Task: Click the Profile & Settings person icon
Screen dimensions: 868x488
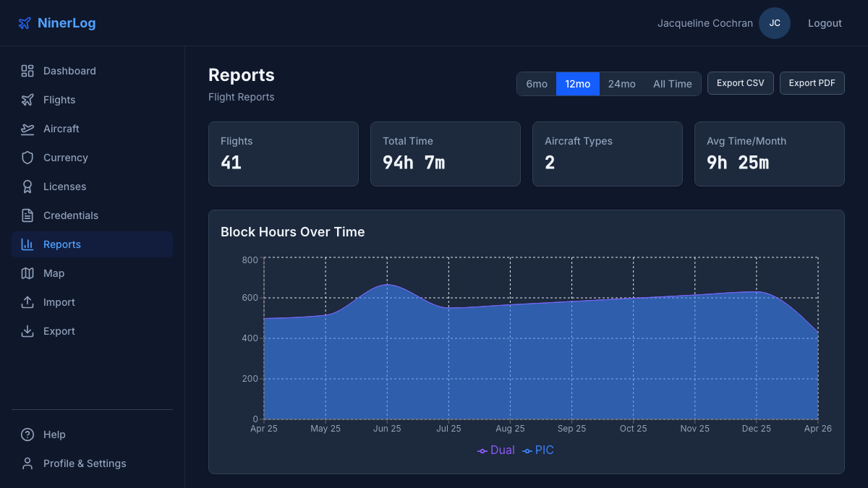Action: pyautogui.click(x=27, y=463)
